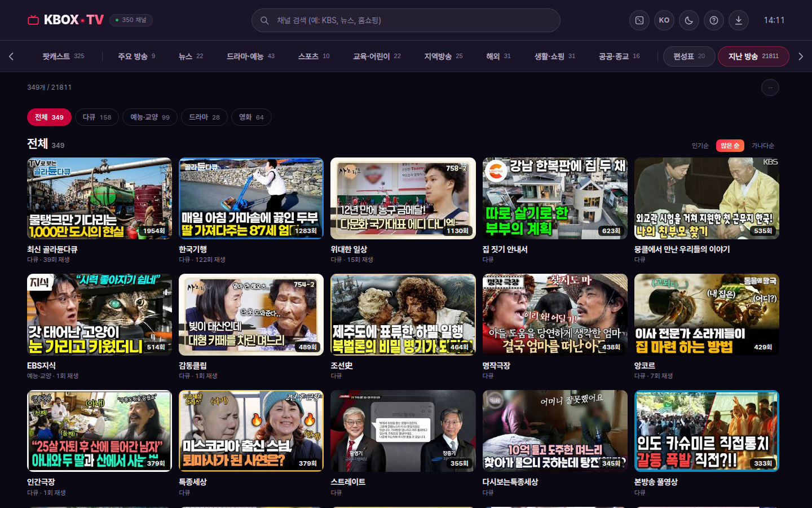Open the 편성표 schedule pill
This screenshot has width=812, height=508.
tap(689, 56)
